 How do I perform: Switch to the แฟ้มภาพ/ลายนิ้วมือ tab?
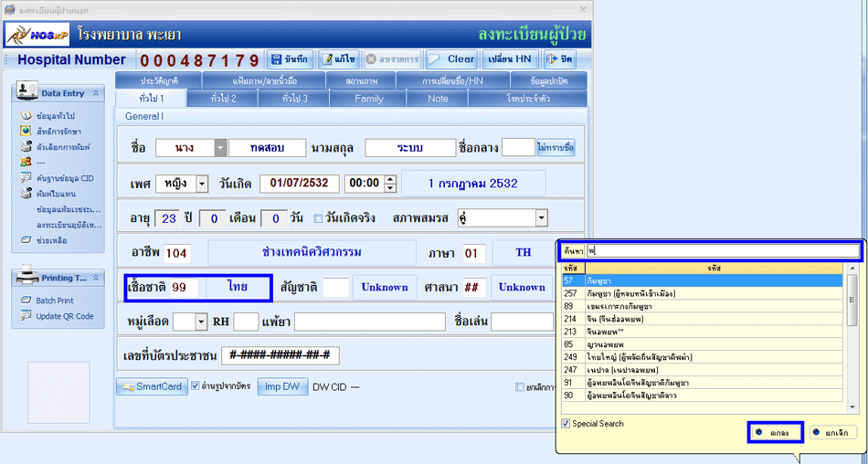pyautogui.click(x=265, y=81)
